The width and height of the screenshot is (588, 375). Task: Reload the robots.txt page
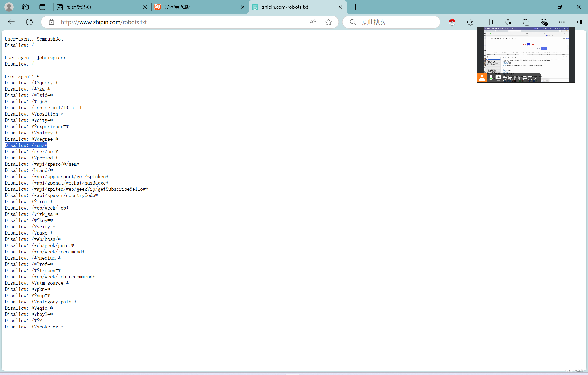coord(29,22)
